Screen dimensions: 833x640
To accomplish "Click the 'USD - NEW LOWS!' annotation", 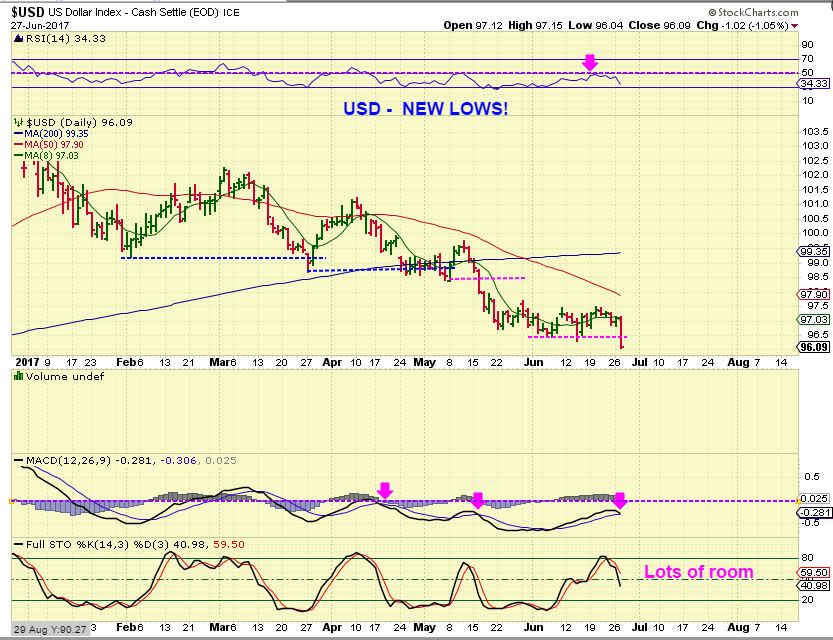I will click(x=425, y=107).
